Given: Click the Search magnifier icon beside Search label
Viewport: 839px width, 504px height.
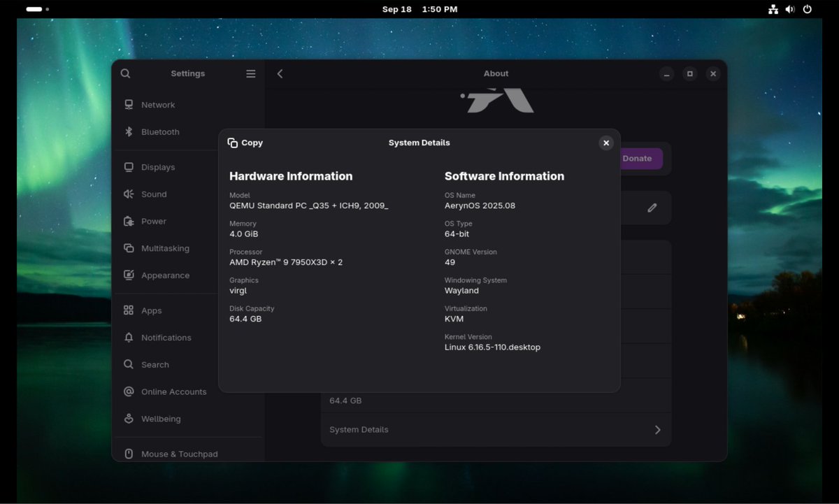Looking at the screenshot, I should click(x=129, y=364).
